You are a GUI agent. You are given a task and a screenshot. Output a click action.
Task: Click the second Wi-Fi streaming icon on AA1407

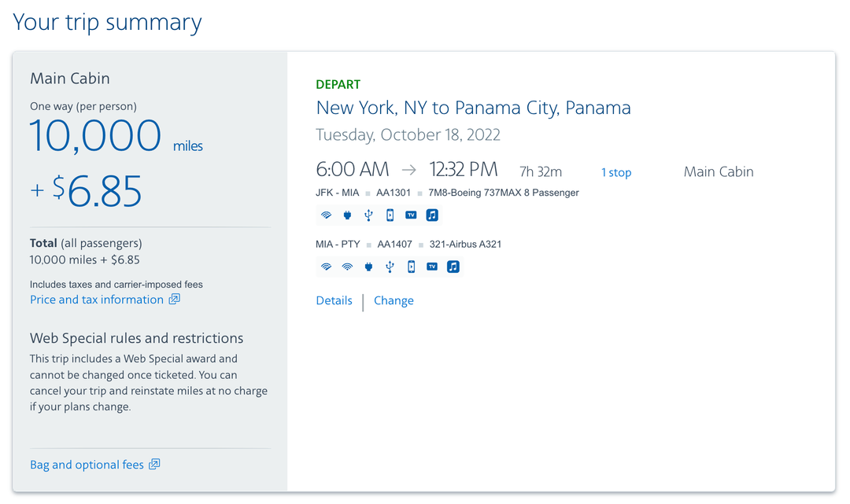347,267
